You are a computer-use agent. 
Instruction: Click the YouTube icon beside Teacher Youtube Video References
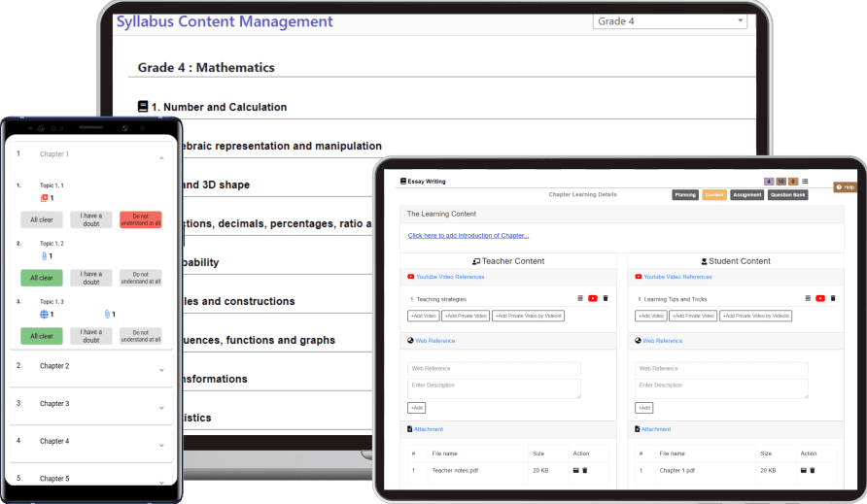[x=411, y=277]
